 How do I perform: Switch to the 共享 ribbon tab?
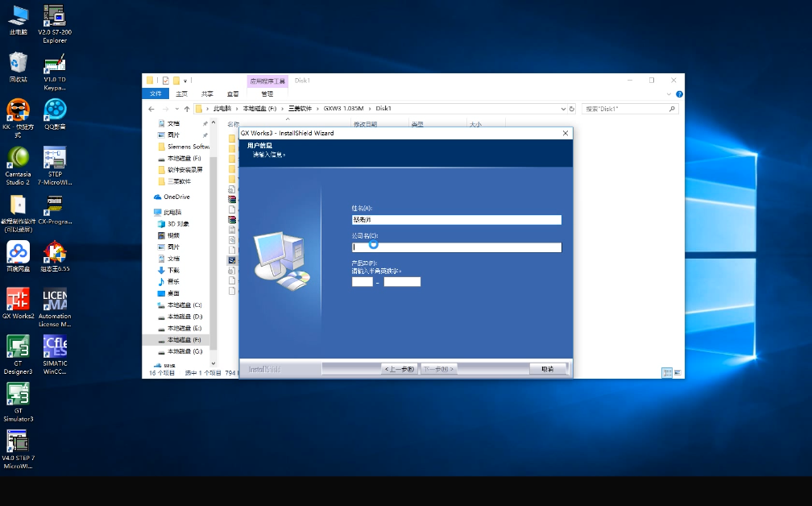207,93
